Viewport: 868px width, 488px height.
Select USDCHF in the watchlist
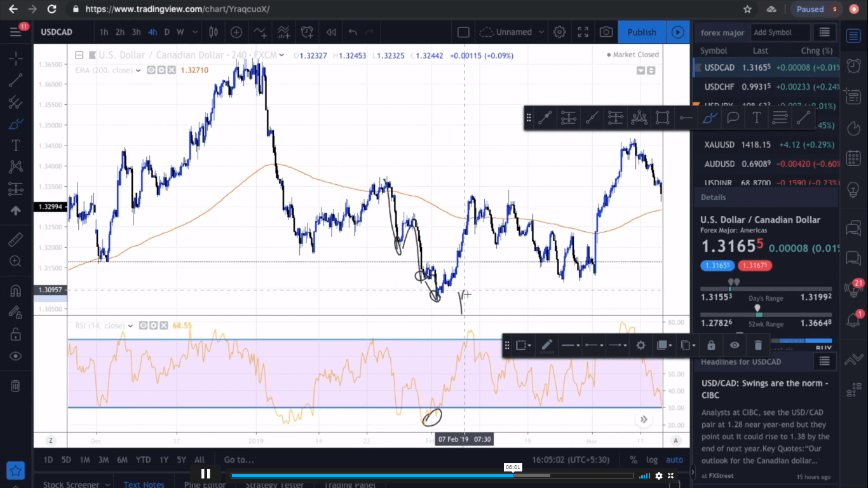(x=766, y=86)
